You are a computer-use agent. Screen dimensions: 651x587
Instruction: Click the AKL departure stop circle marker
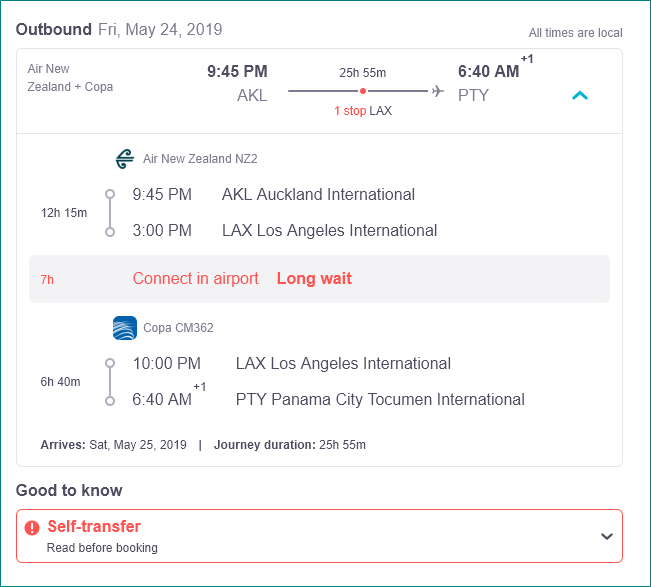(110, 194)
